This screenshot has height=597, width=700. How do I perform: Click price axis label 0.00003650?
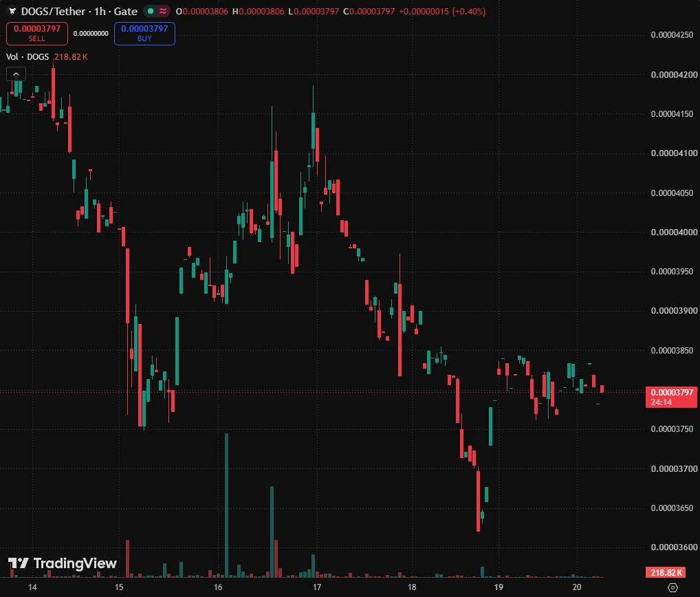click(672, 508)
